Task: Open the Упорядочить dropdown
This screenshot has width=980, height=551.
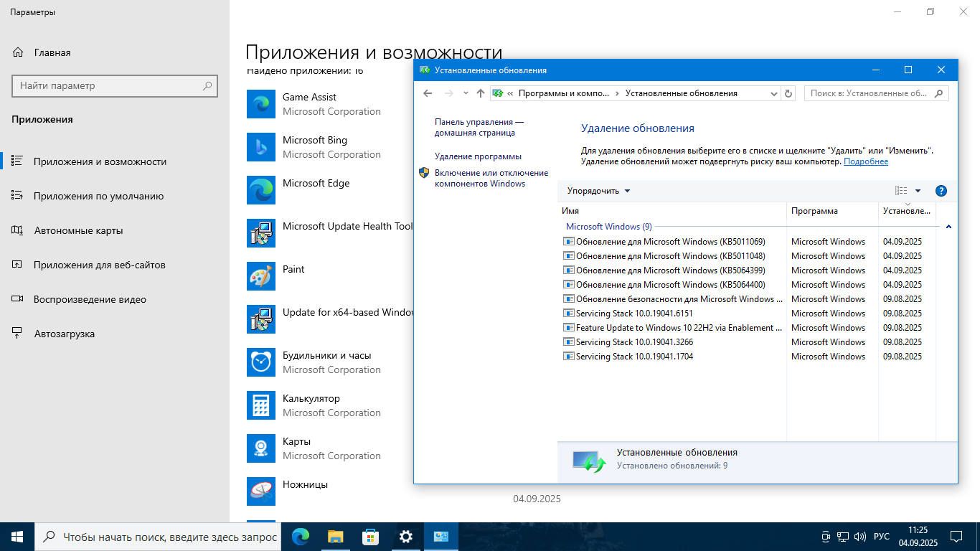Action: point(598,191)
